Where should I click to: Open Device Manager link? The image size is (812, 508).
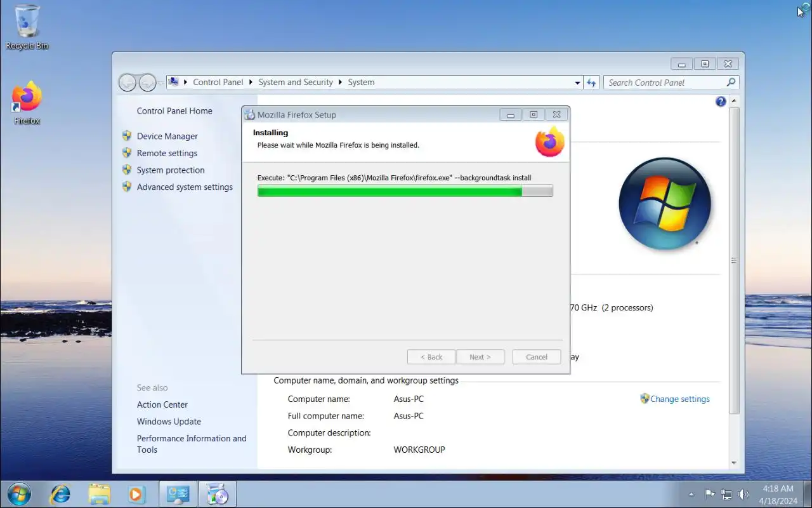click(x=167, y=136)
